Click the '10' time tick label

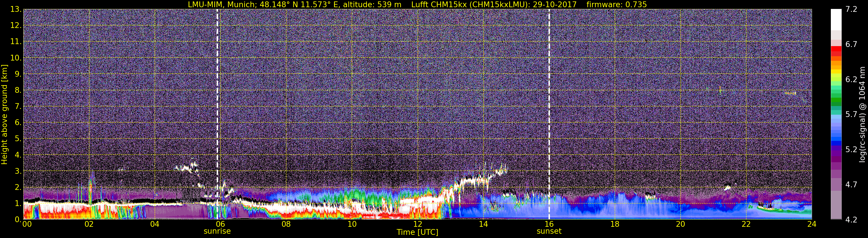[x=352, y=224]
